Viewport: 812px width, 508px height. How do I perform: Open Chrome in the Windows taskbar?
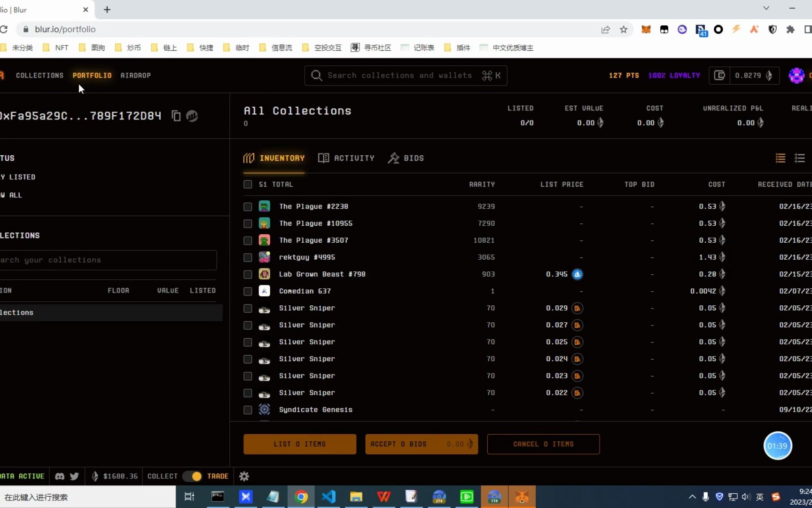coord(301,497)
